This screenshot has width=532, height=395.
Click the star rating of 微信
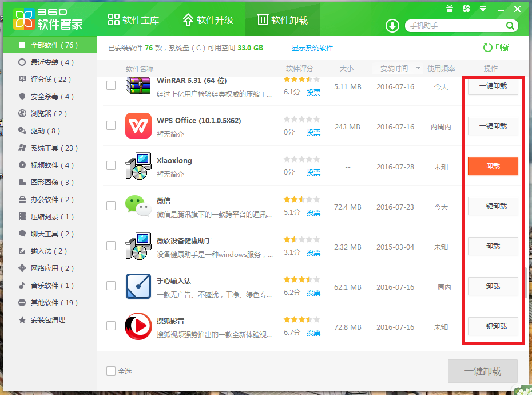tap(301, 199)
